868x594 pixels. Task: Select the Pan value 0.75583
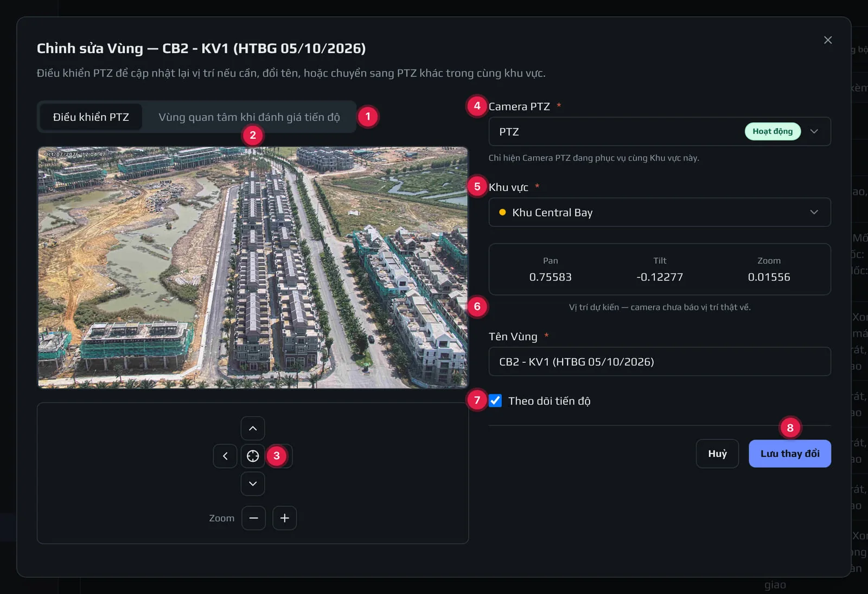[x=550, y=277]
